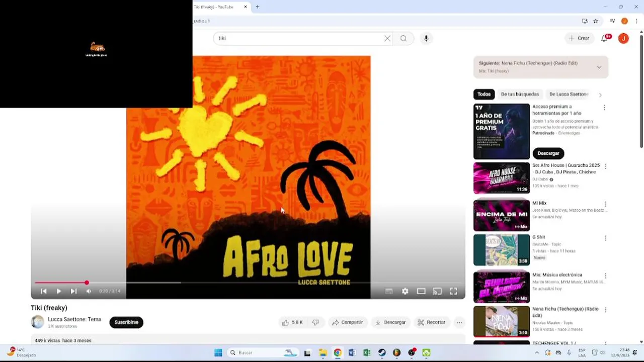
Task: Dislike the Tiki video
Action: coord(315,322)
